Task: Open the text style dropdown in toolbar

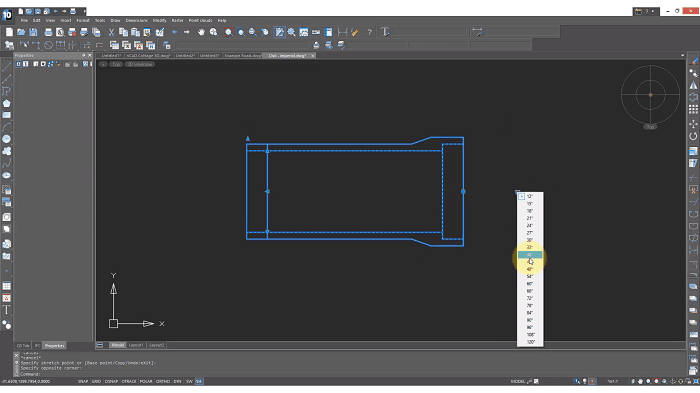Action: (x=429, y=32)
